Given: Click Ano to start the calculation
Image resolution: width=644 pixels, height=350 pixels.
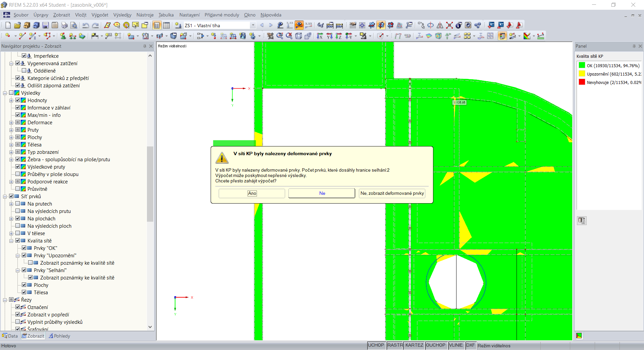Looking at the screenshot, I should pos(252,193).
